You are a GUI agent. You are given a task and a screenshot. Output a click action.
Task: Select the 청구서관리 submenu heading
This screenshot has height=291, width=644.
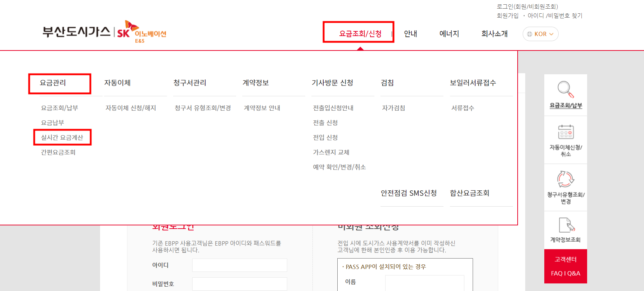coord(190,83)
